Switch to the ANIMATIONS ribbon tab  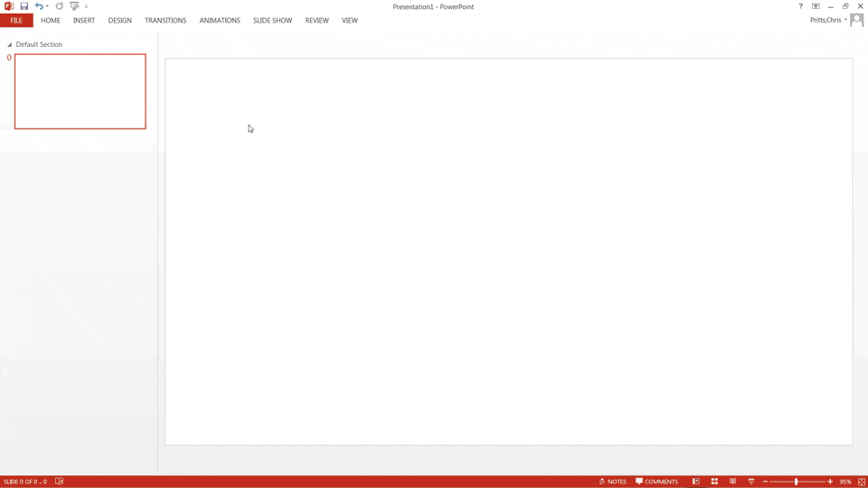[x=220, y=21]
